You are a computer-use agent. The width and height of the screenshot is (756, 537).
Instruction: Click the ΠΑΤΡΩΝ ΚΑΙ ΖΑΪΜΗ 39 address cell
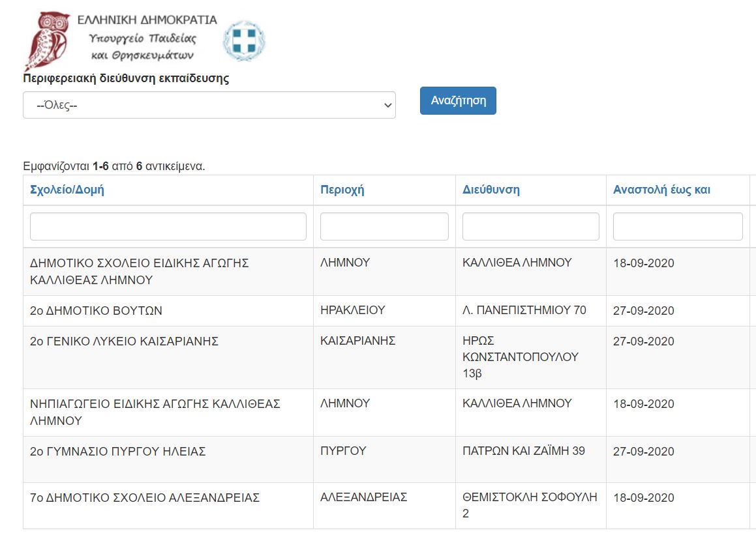pos(523,451)
